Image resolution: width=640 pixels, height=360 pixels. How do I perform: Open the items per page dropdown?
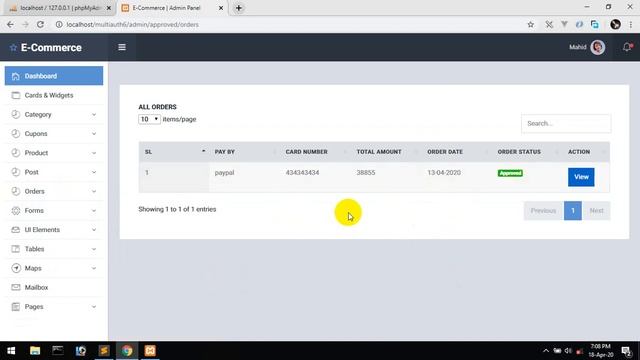coord(149,119)
